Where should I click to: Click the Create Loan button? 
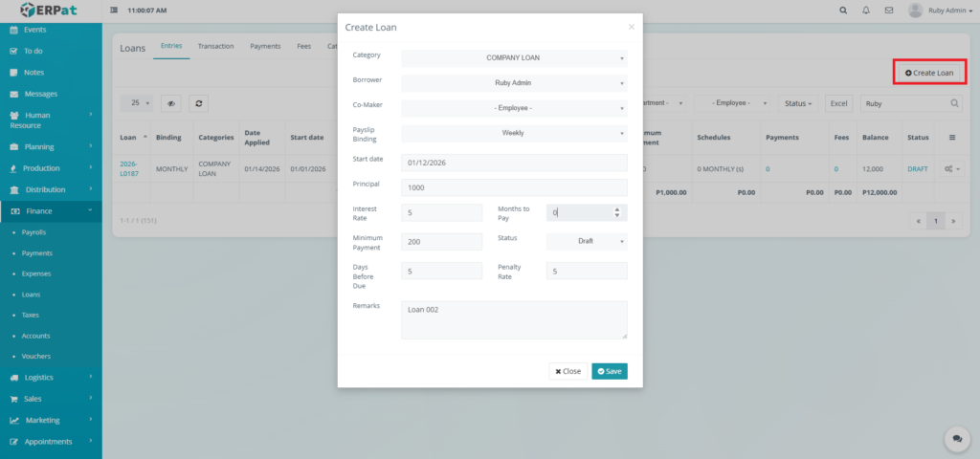[x=929, y=73]
